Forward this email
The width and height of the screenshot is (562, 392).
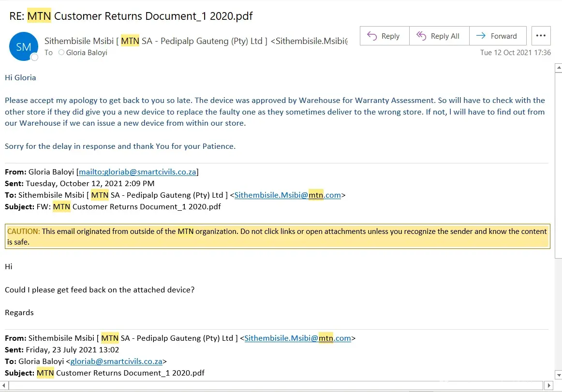[x=497, y=36]
